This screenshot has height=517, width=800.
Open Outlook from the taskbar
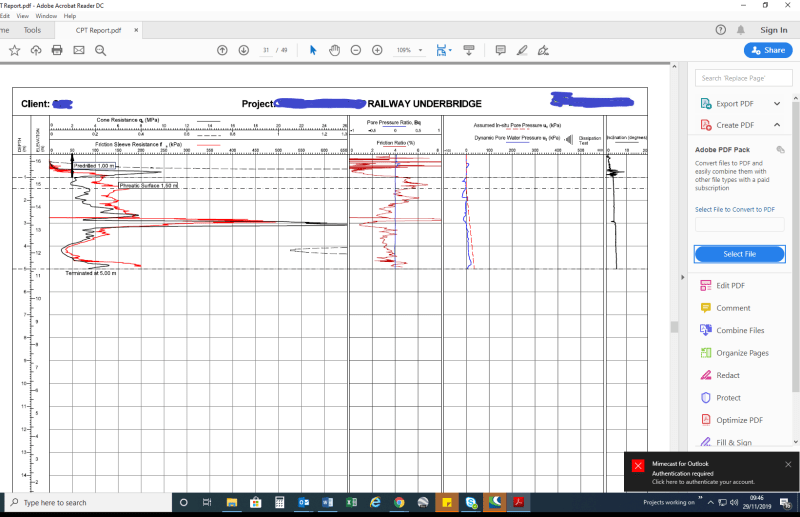pos(304,502)
